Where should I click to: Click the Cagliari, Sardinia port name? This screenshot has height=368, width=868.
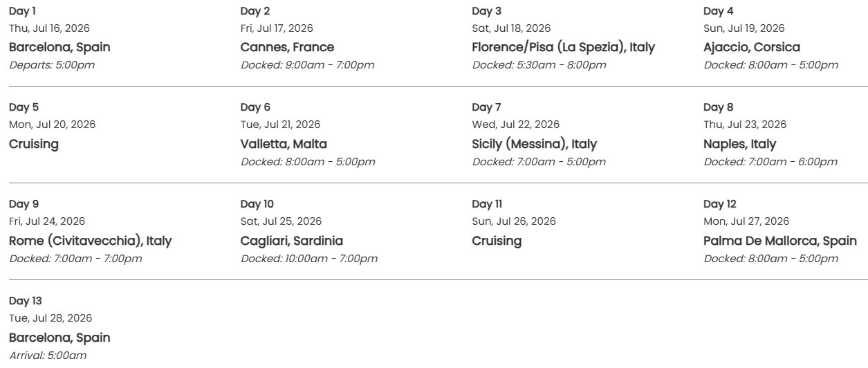pos(292,241)
